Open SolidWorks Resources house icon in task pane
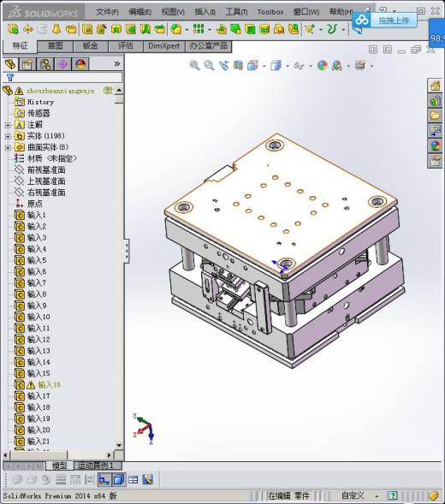 click(435, 86)
